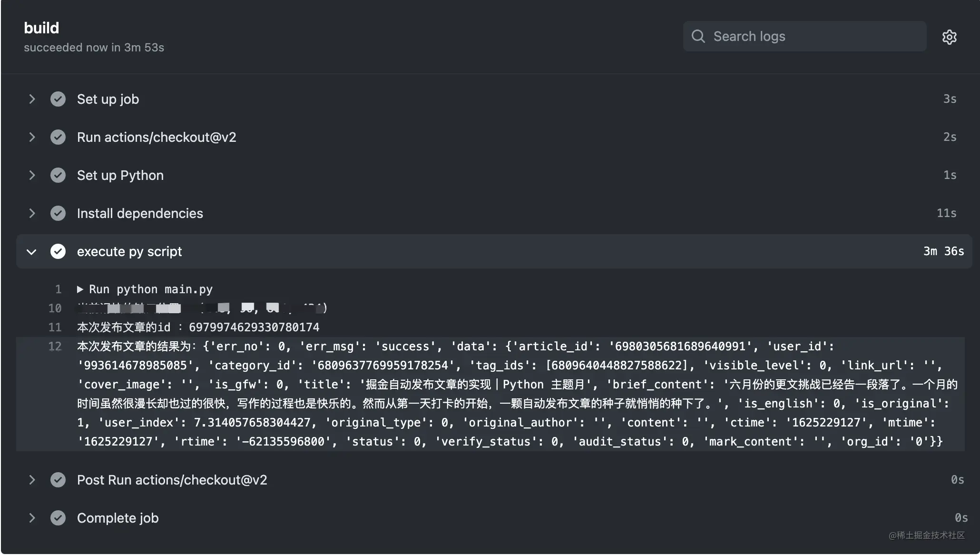This screenshot has height=555, width=980.
Task: Click success check icon beside Run actions/checkout@v2
Action: click(58, 137)
